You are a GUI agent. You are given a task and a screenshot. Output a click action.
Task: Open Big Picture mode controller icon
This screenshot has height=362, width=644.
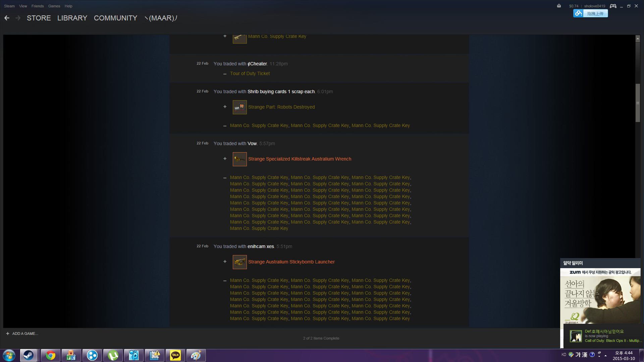pyautogui.click(x=613, y=6)
